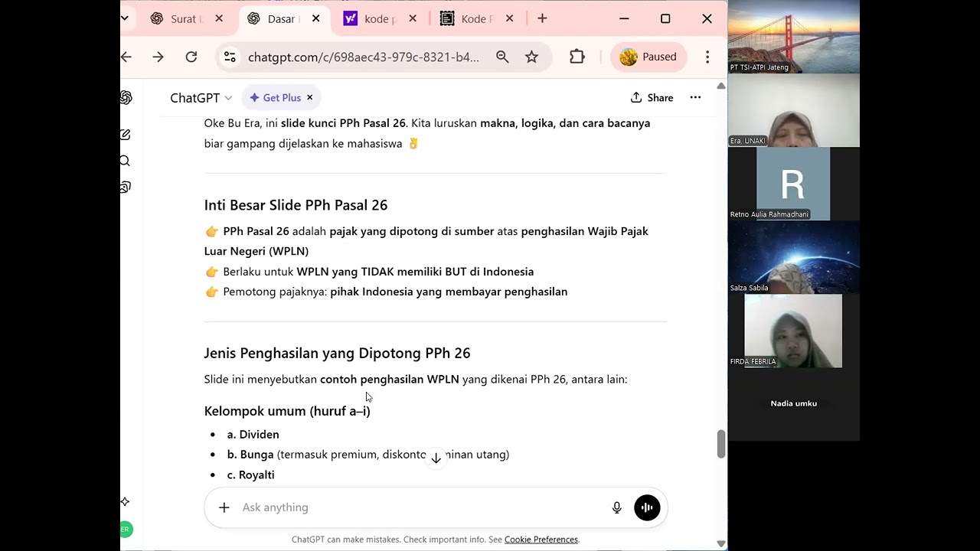Open the green user avatar in the sidebar
The height and width of the screenshot is (551, 980).
tap(126, 529)
